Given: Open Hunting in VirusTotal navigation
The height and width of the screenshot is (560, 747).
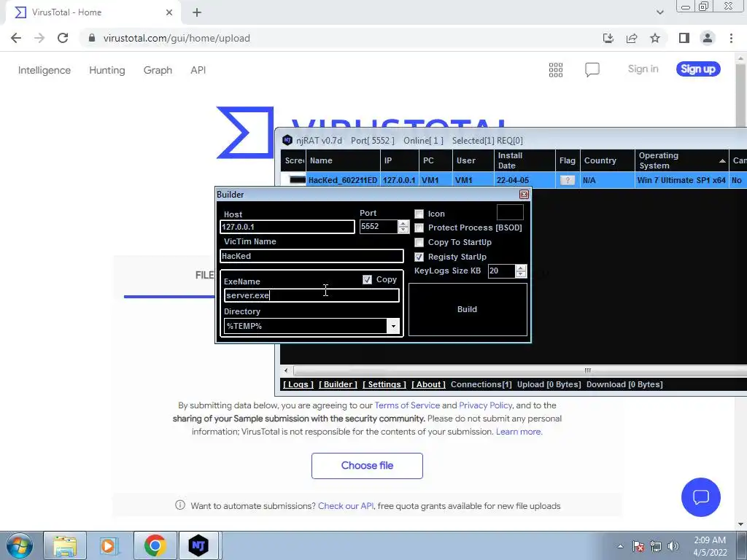Looking at the screenshot, I should coord(107,70).
